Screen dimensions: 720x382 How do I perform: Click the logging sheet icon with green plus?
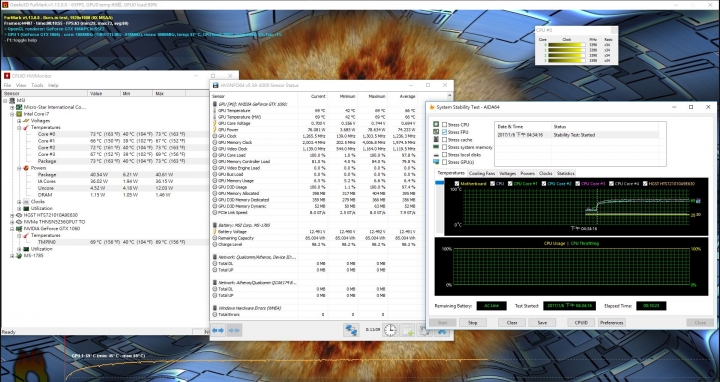pos(407,330)
